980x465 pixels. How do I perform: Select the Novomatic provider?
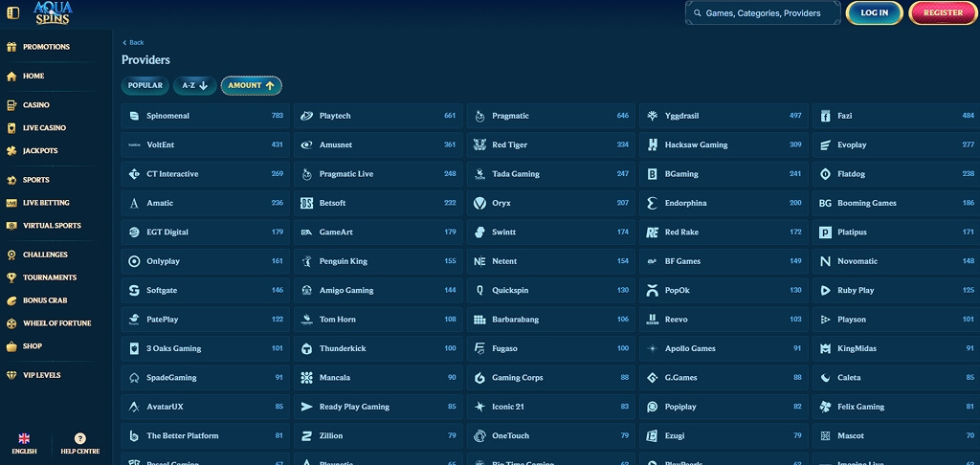click(x=896, y=261)
